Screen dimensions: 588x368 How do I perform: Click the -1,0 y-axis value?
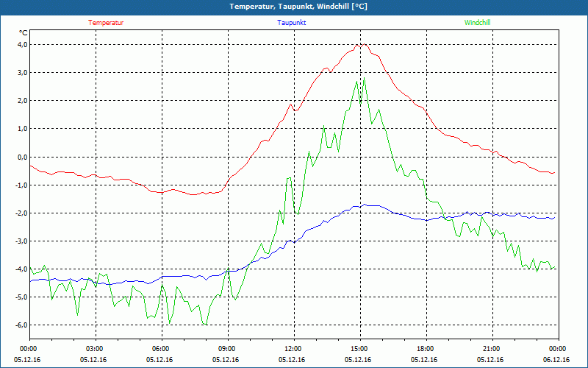coord(21,185)
